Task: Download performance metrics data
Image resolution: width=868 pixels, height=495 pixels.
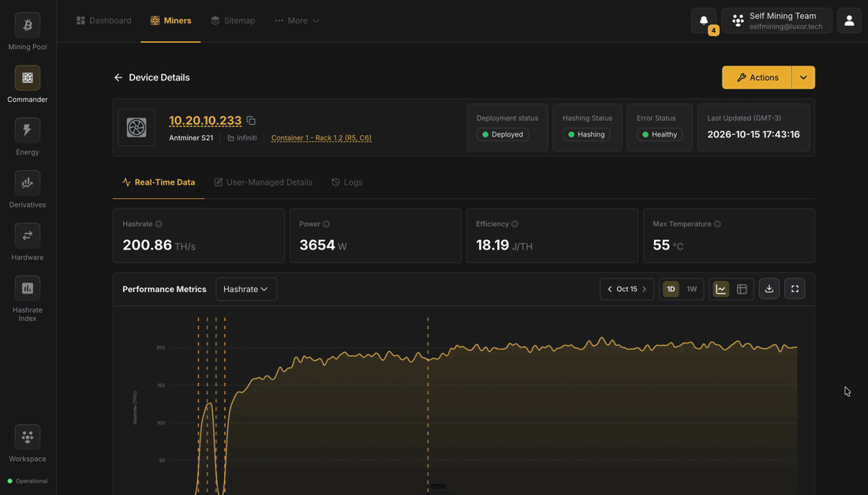Action: pyautogui.click(x=769, y=289)
